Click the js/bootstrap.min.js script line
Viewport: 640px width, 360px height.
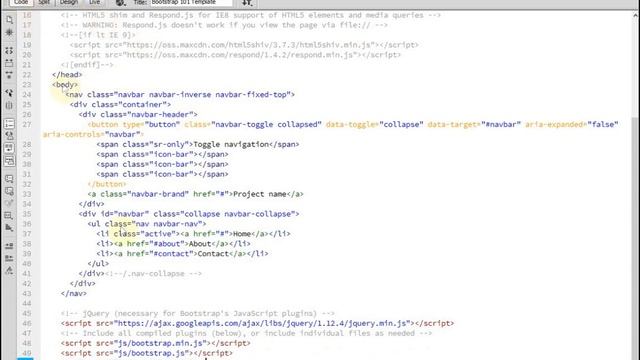tap(156, 343)
